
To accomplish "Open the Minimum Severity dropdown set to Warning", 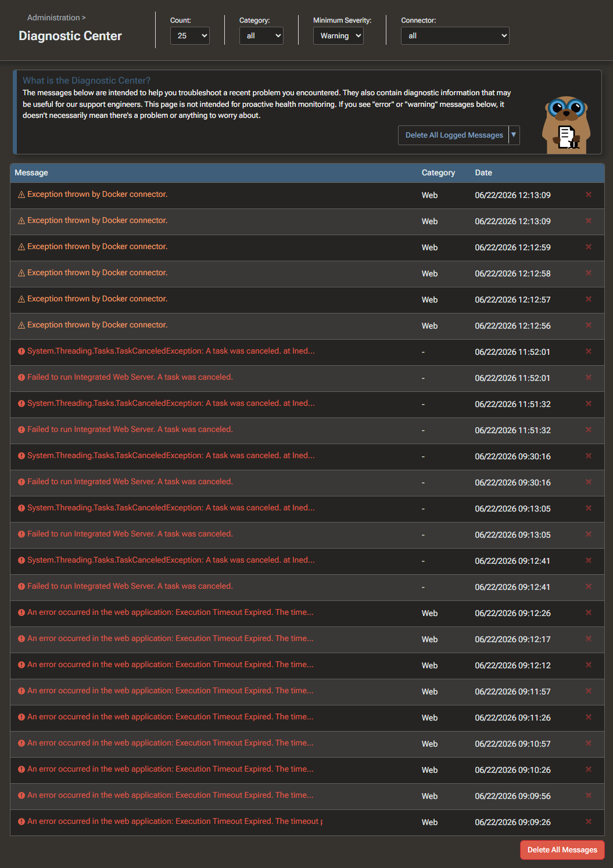I will (338, 35).
